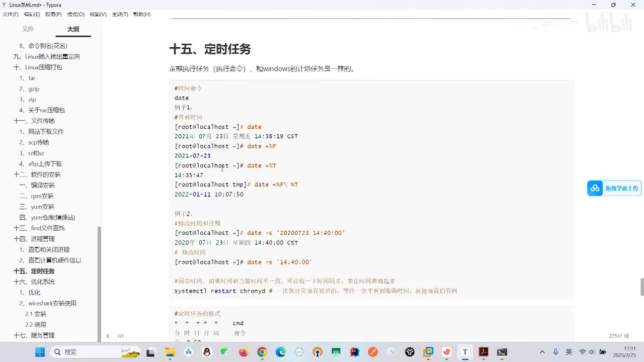
Task: Jump to 十、Linux压缩打包 heading
Action: pyautogui.click(x=38, y=67)
